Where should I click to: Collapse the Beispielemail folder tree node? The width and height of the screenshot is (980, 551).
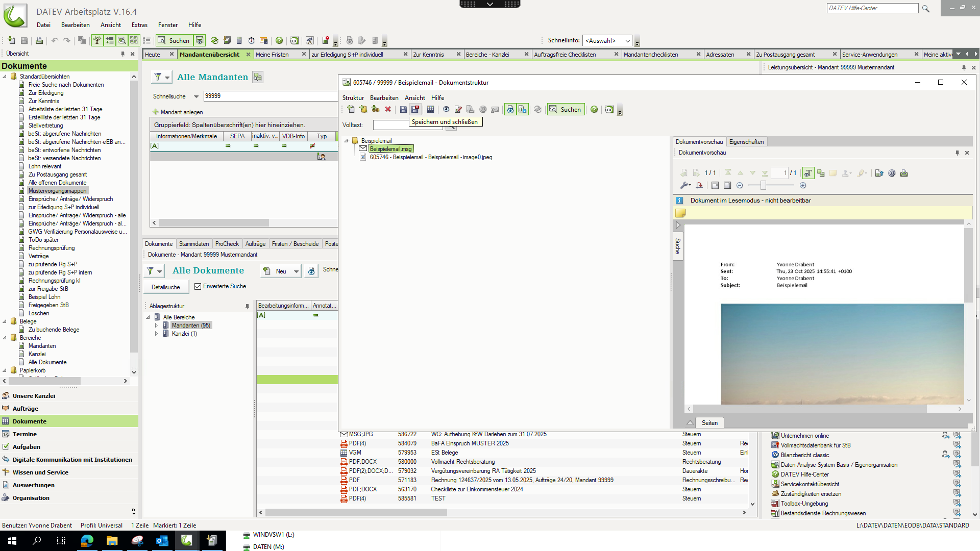tap(347, 141)
